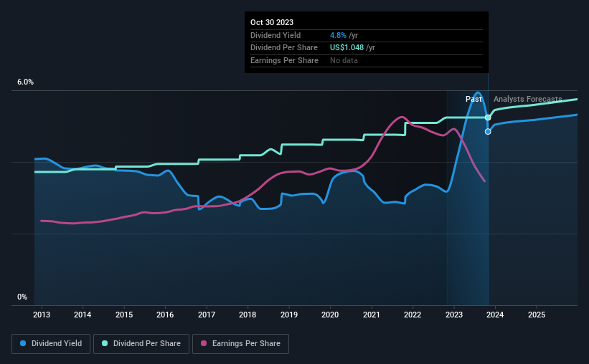This screenshot has width=589, height=364.
Task: Click the 0% y-axis label
Action: pyautogui.click(x=22, y=297)
